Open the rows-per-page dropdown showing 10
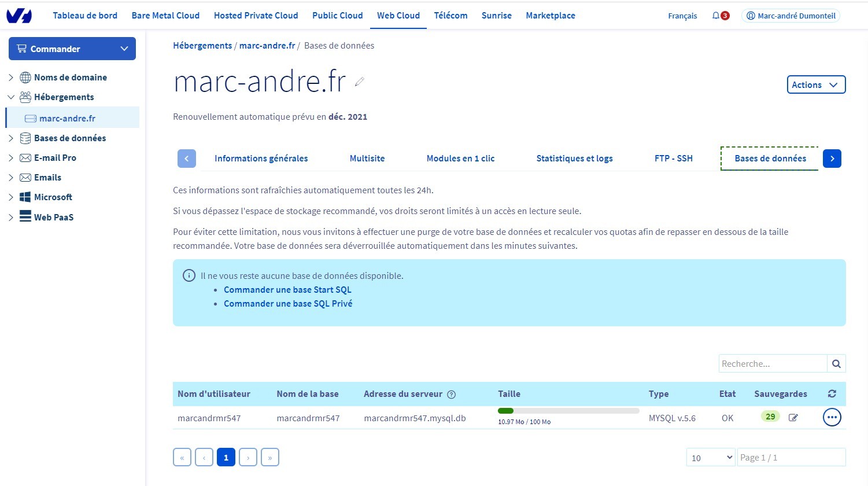868x486 pixels. coord(710,458)
